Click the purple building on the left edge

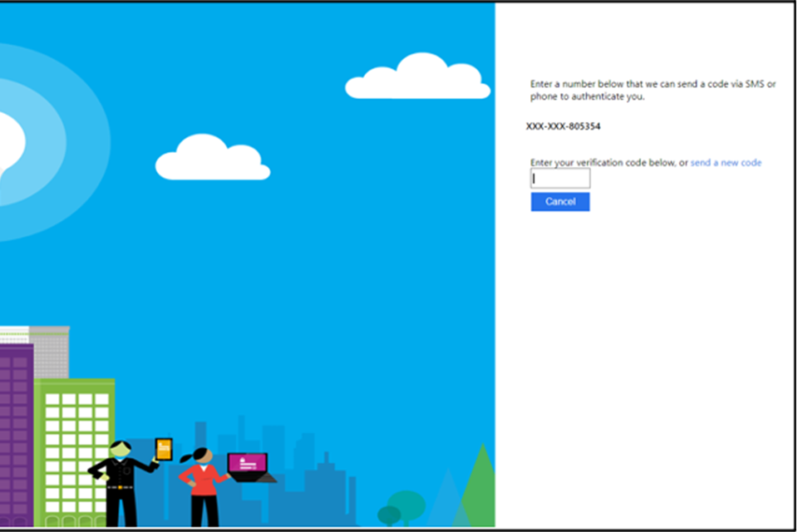point(15,432)
